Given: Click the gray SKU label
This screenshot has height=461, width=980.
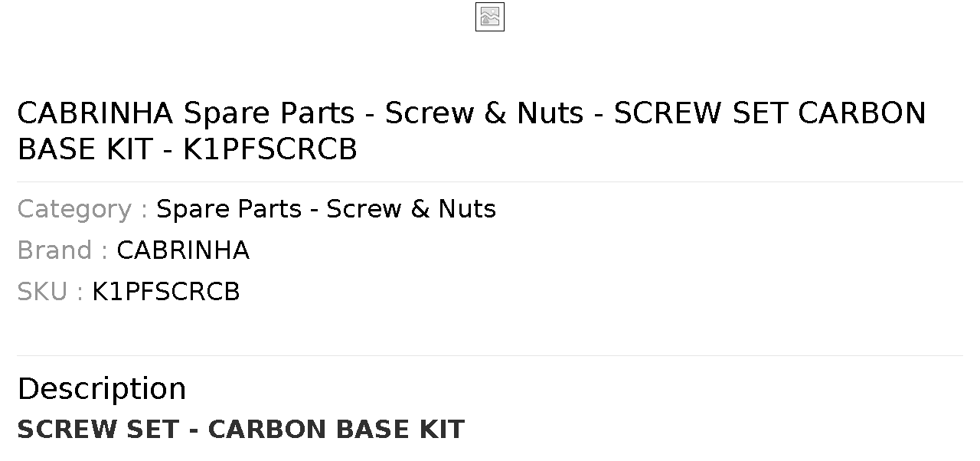Looking at the screenshot, I should 50,292.
